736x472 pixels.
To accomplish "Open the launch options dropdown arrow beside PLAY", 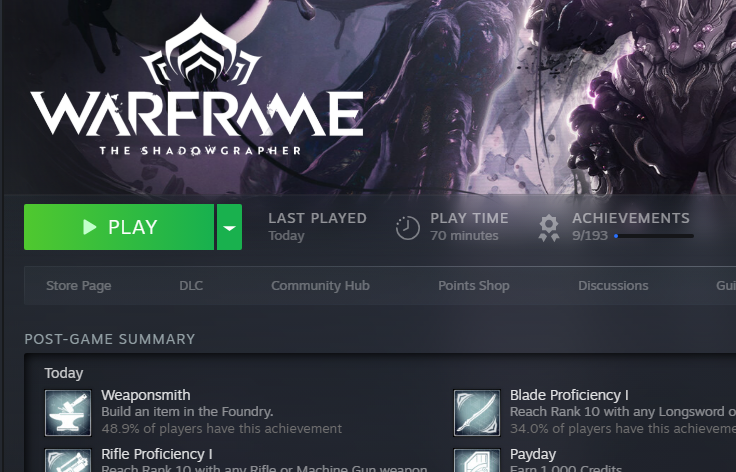I will click(x=230, y=227).
